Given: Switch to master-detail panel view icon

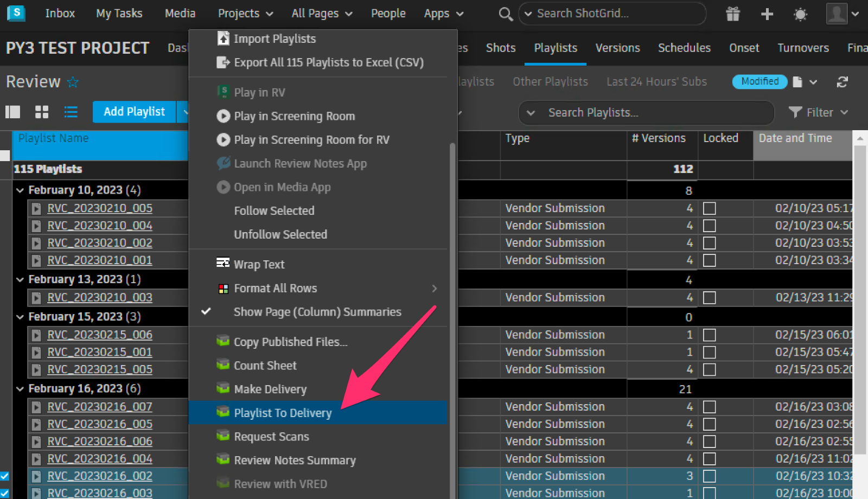Looking at the screenshot, I should 12,112.
